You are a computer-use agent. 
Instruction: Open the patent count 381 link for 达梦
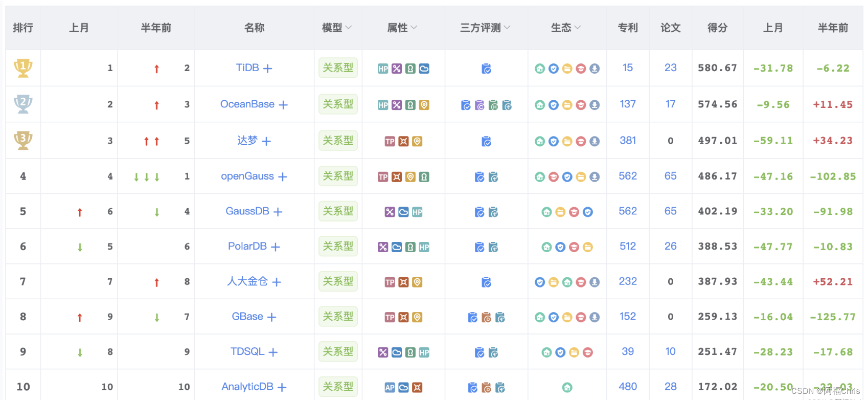(x=628, y=141)
